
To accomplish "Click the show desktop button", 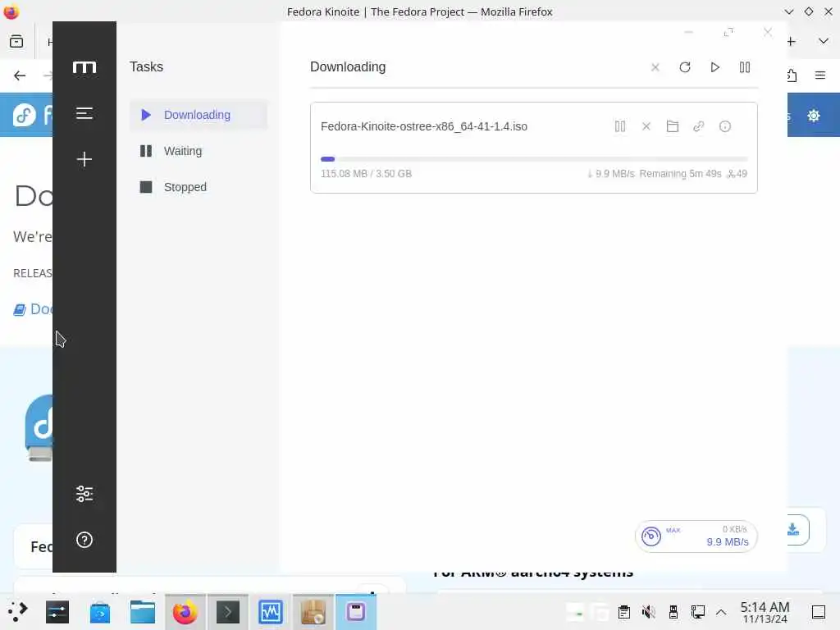I will pyautogui.click(x=819, y=612).
